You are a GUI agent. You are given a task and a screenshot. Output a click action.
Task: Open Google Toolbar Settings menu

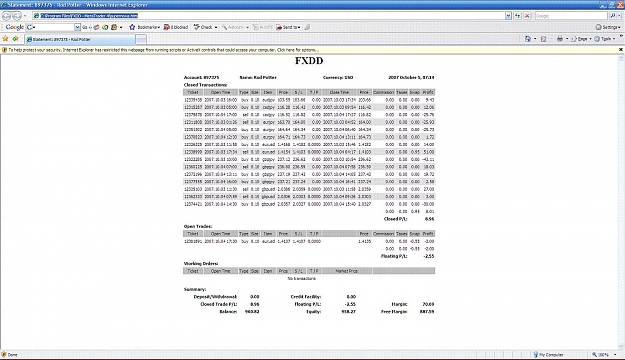(608, 27)
